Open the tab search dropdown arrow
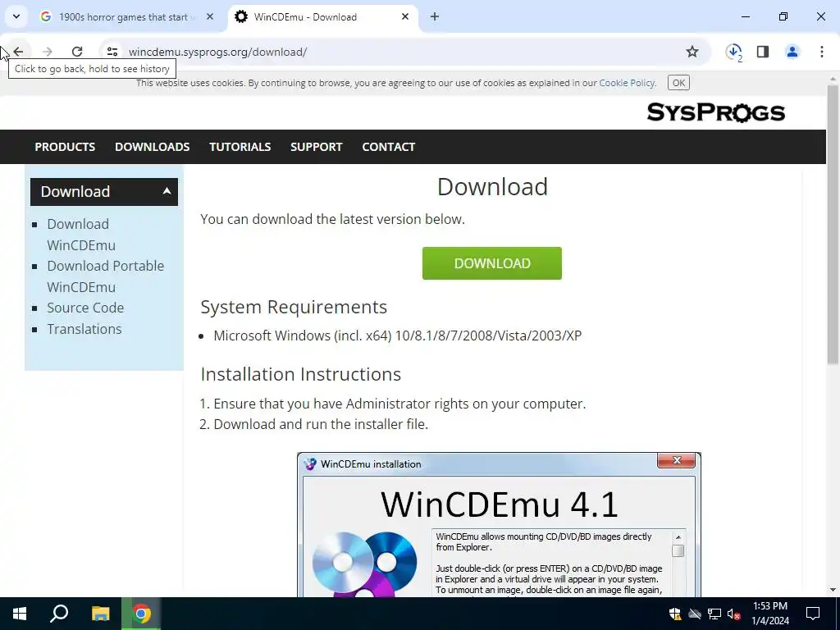Image resolution: width=840 pixels, height=630 pixels. click(x=16, y=16)
